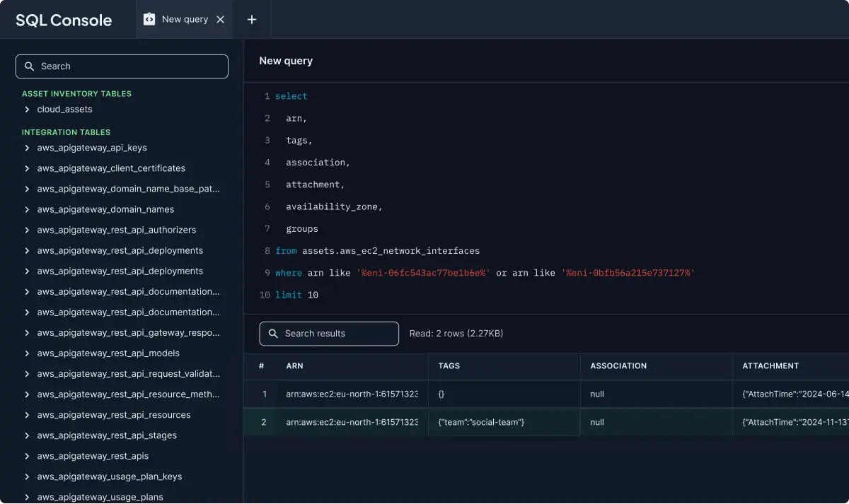849x504 pixels.
Task: Click the 2024-06-14 attachment cell
Action: pyautogui.click(x=791, y=394)
